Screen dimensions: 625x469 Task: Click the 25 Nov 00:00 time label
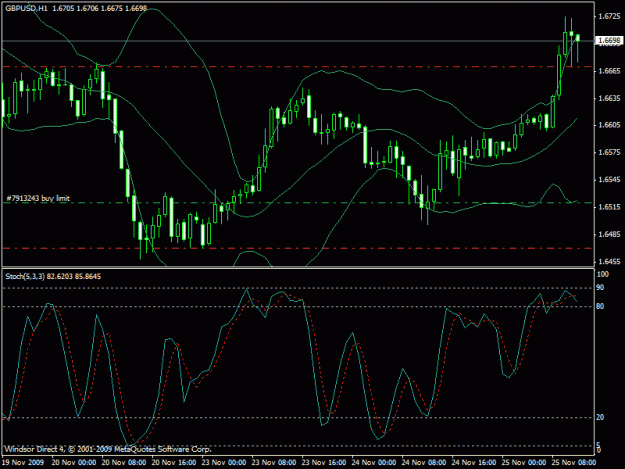[x=524, y=463]
